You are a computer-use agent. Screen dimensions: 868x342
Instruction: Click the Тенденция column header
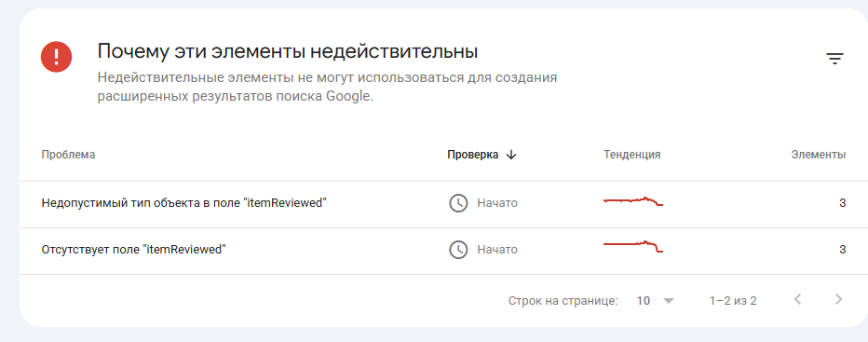(x=632, y=155)
